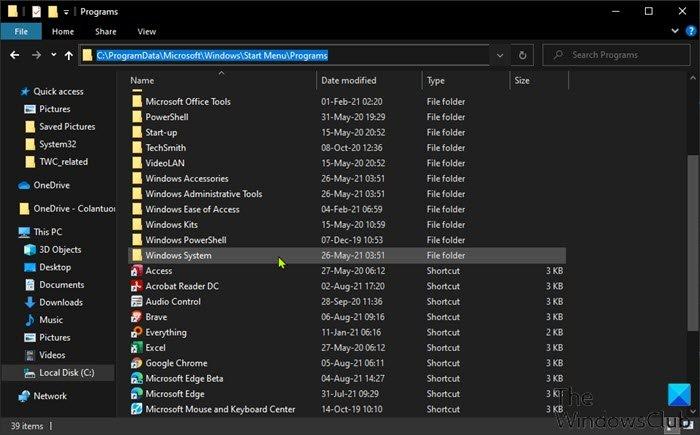Select the Microsoft Edge Beta shortcut icon

(x=137, y=379)
